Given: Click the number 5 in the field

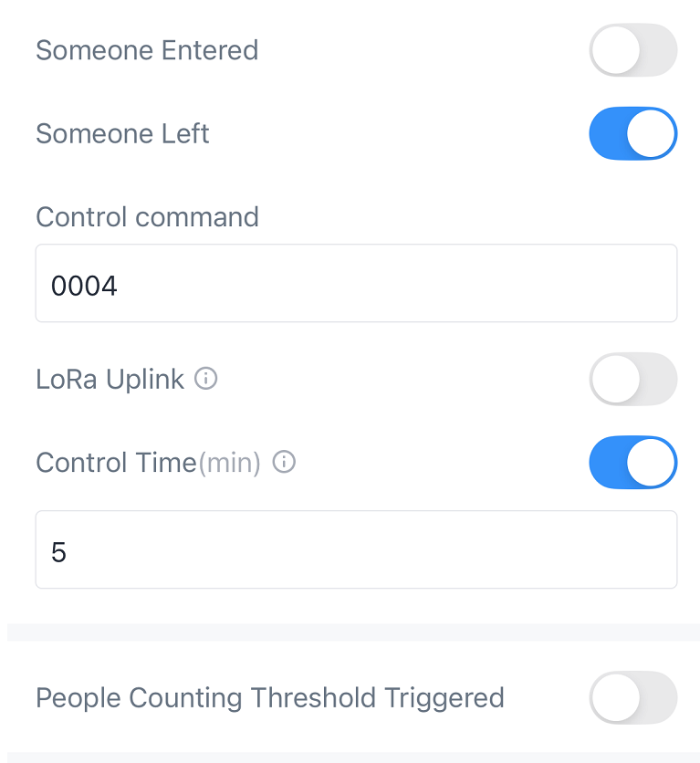Looking at the screenshot, I should (59, 553).
